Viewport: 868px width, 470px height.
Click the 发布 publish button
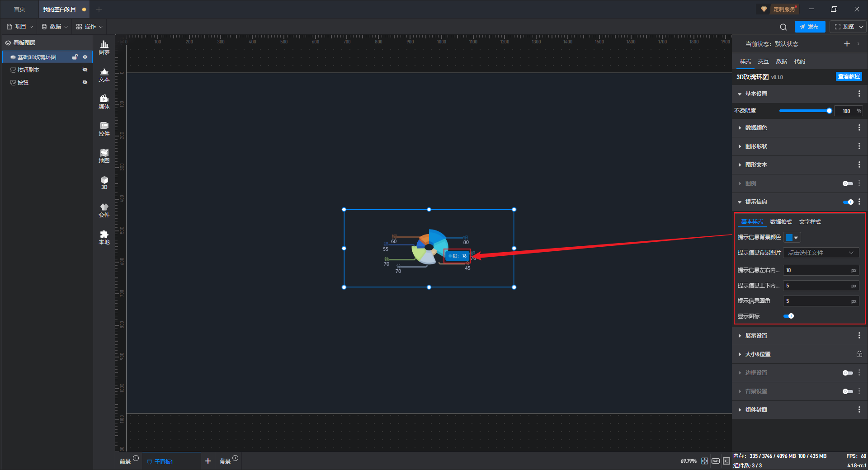click(x=810, y=27)
